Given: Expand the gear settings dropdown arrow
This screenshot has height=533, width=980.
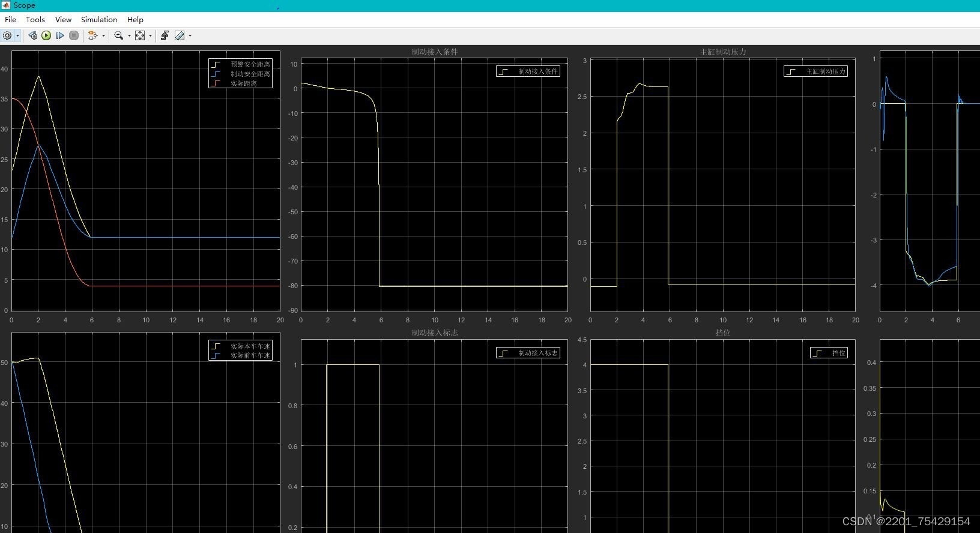Looking at the screenshot, I should click(x=18, y=35).
